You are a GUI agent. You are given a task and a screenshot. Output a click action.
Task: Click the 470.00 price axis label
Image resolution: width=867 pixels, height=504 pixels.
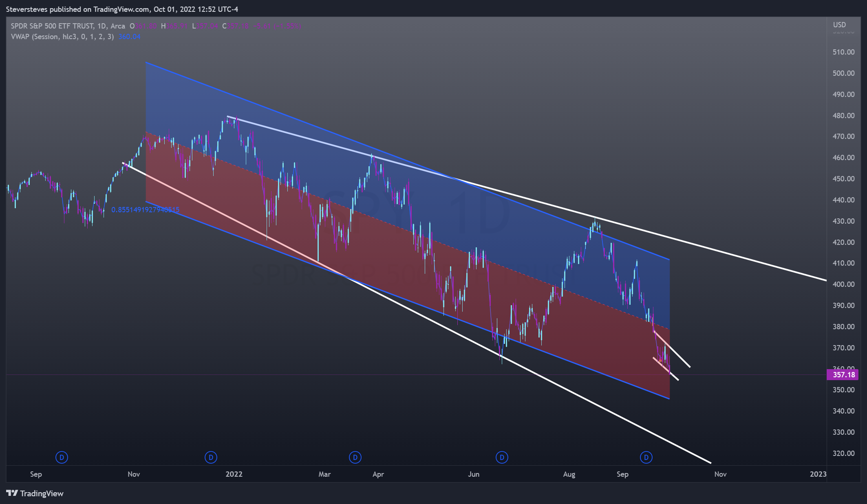click(843, 136)
